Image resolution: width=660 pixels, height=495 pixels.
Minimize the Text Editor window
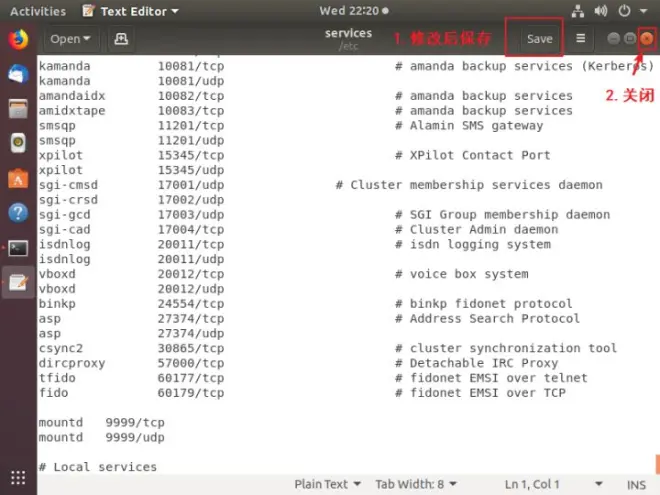click(x=614, y=39)
